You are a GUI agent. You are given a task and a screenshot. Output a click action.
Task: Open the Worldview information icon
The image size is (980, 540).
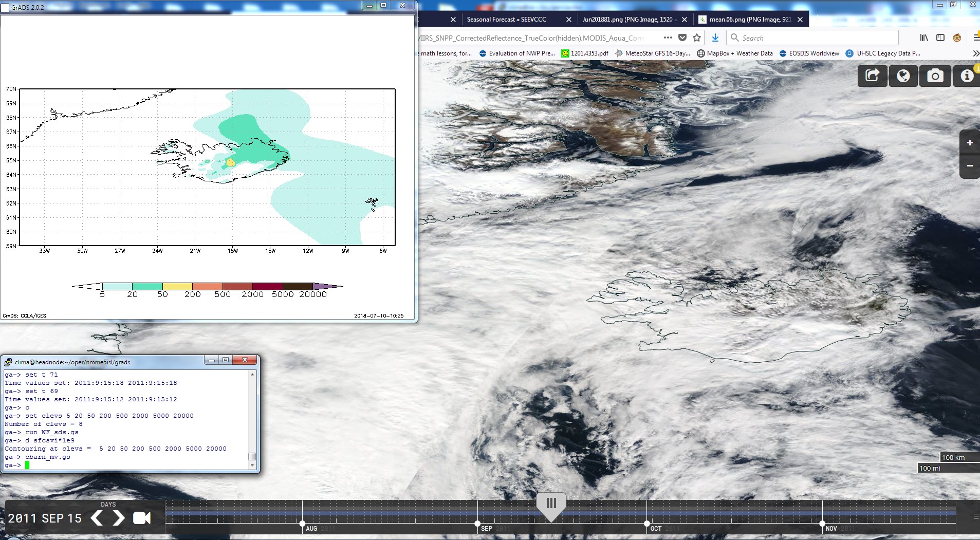tap(967, 76)
